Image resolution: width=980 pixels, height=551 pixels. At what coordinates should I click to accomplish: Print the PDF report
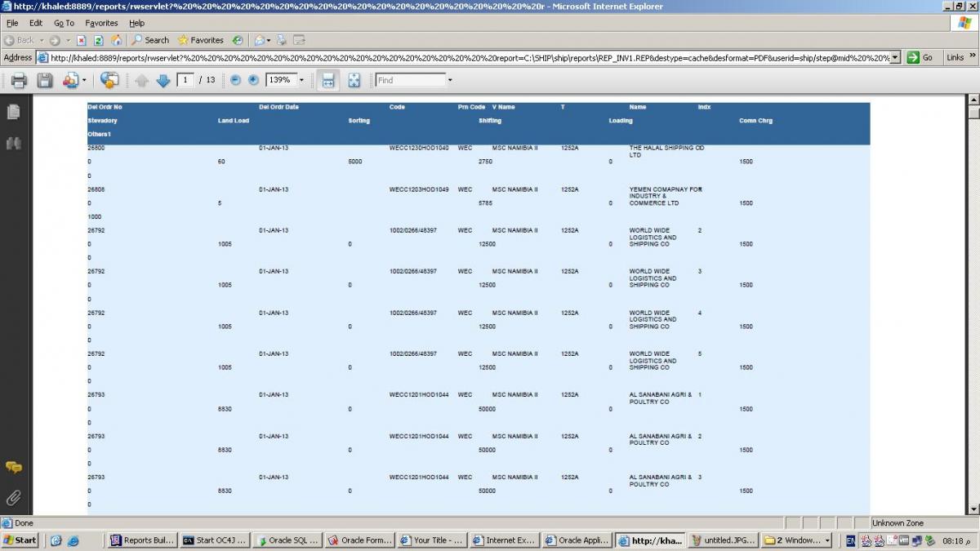click(19, 80)
